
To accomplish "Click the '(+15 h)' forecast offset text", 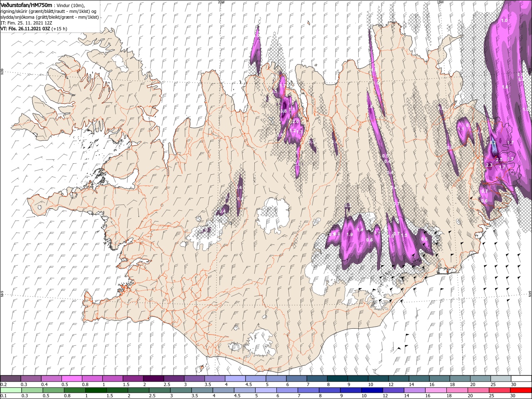I will 59,29.
